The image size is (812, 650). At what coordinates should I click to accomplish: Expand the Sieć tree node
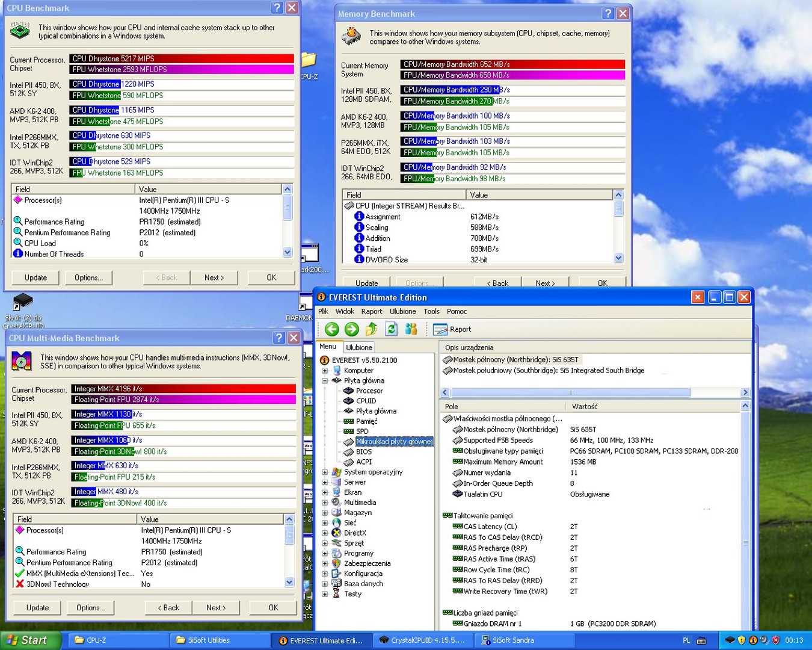[325, 523]
